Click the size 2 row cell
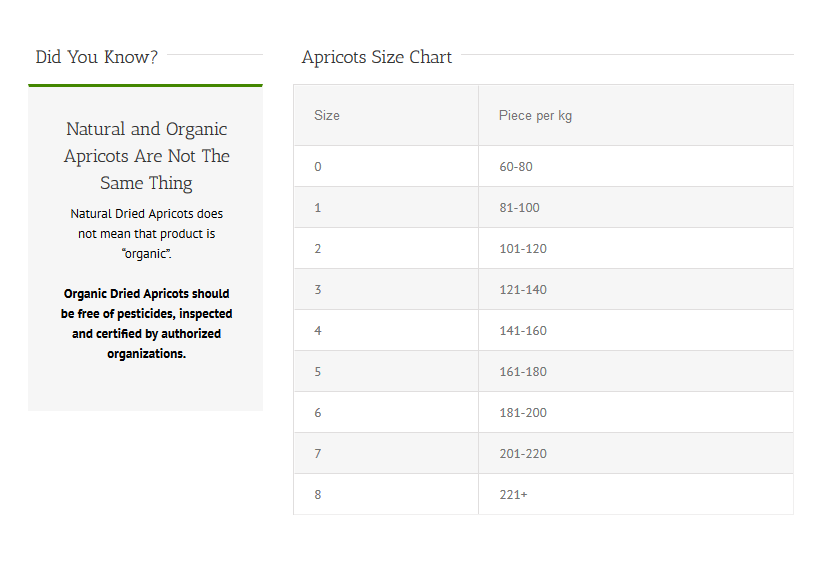Image resolution: width=823 pixels, height=563 pixels. click(x=318, y=249)
